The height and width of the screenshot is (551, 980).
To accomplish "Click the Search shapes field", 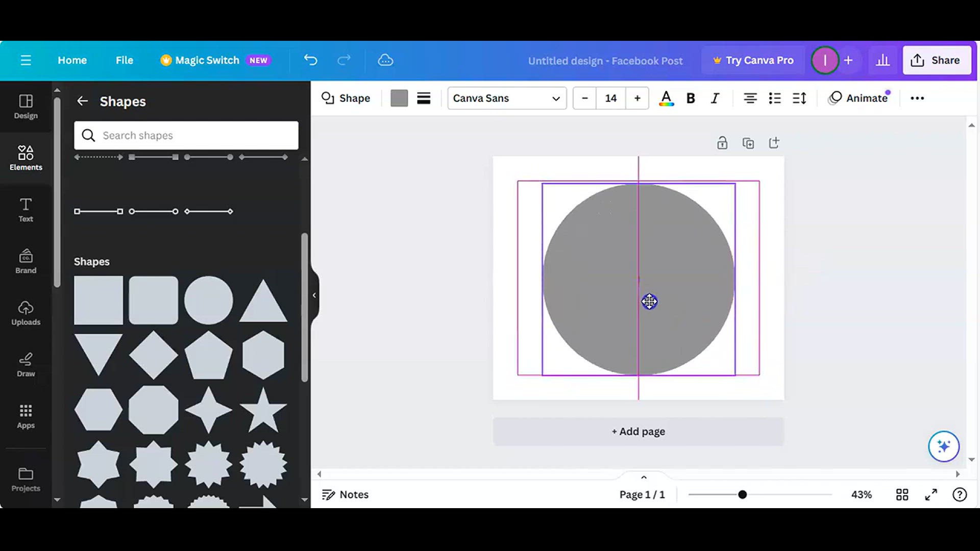I will tap(186, 135).
